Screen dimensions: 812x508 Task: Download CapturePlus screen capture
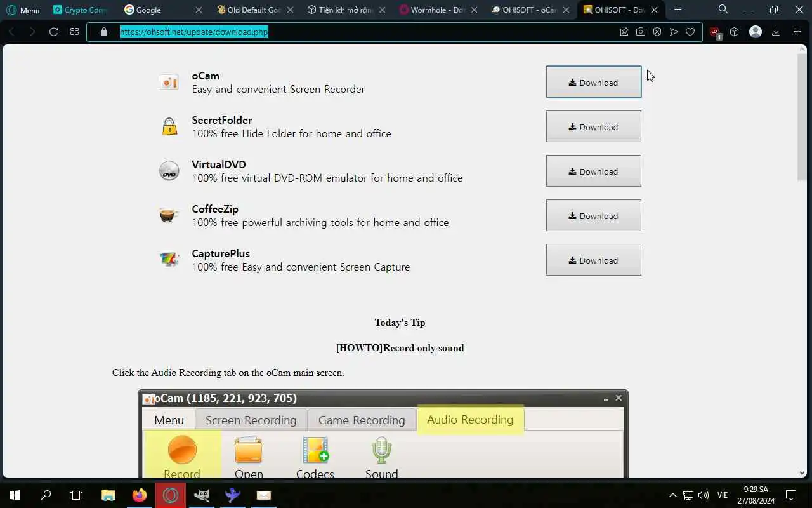click(x=593, y=260)
